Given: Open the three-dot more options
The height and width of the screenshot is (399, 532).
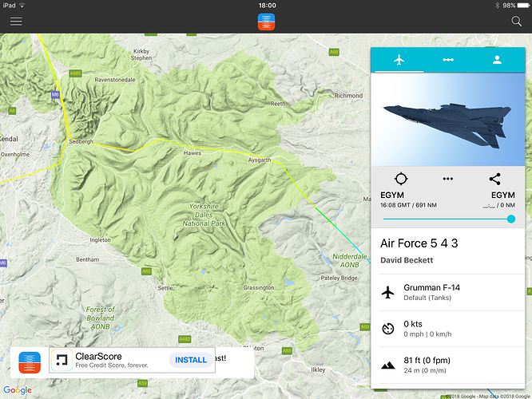Looking at the screenshot, I should [448, 179].
